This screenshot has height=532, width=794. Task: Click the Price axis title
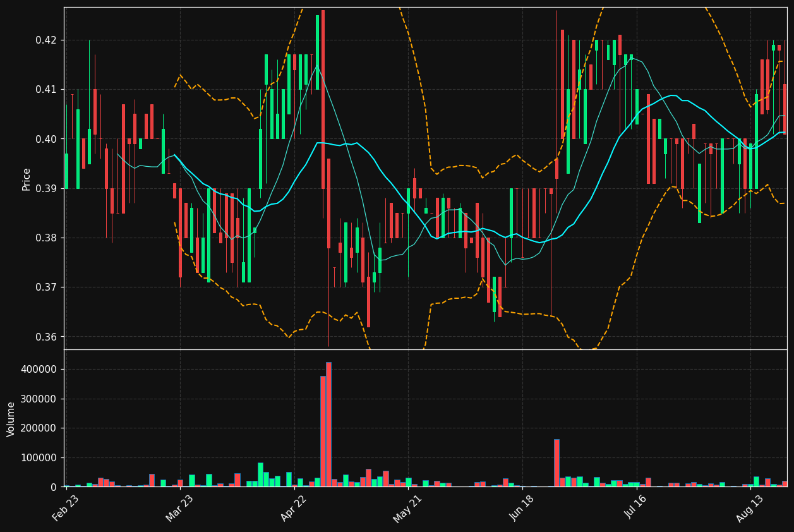[x=27, y=179]
